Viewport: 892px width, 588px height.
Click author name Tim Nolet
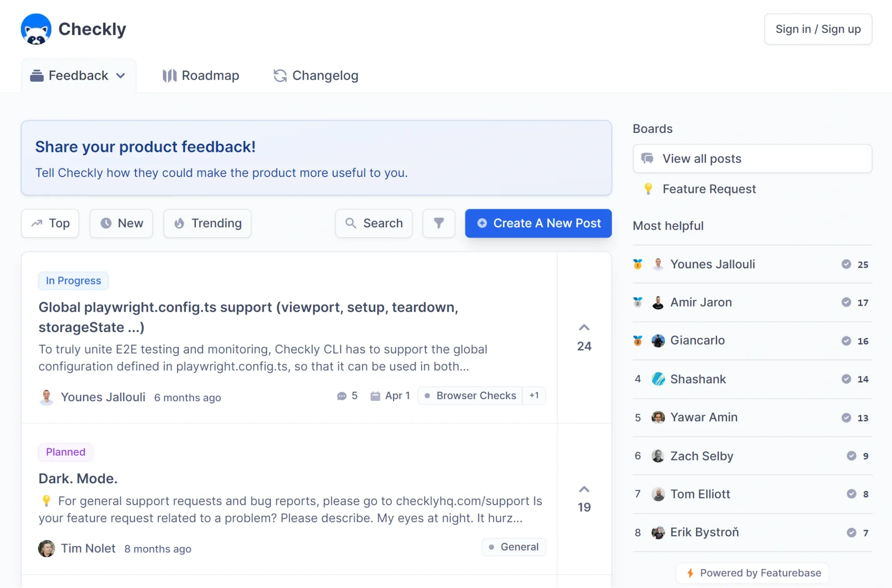click(x=88, y=549)
